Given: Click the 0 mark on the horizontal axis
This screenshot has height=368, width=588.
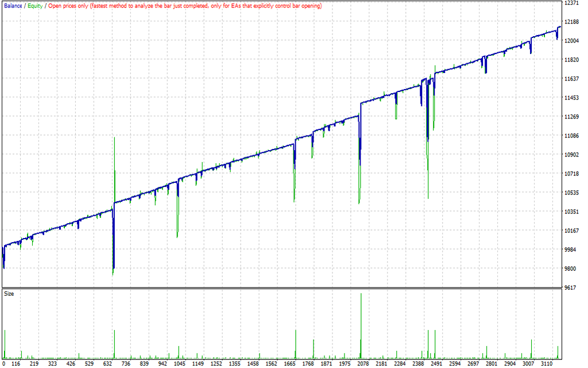Looking at the screenshot, I should [4, 364].
